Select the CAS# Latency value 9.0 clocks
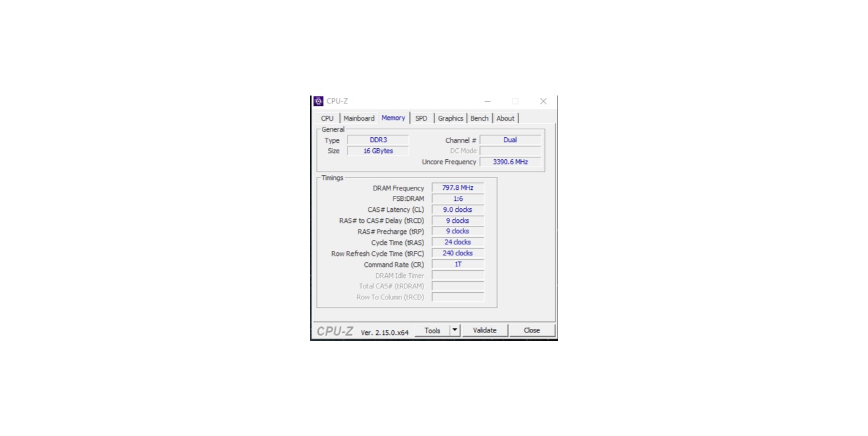This screenshot has width=868, height=436. (458, 209)
